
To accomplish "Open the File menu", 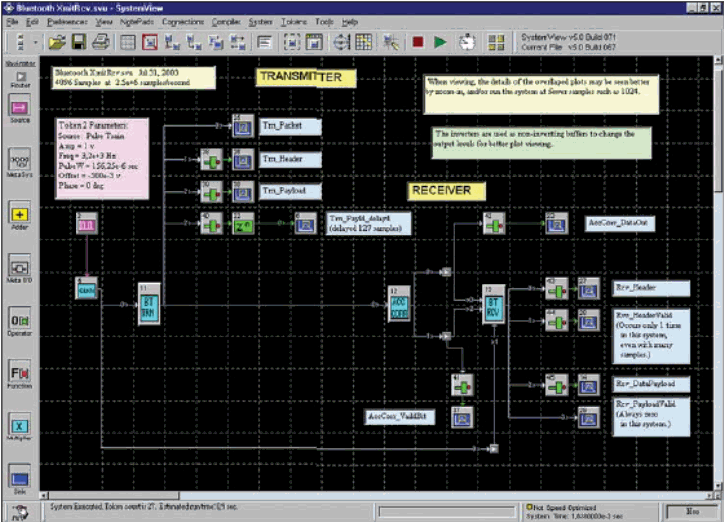I will tap(11, 21).
